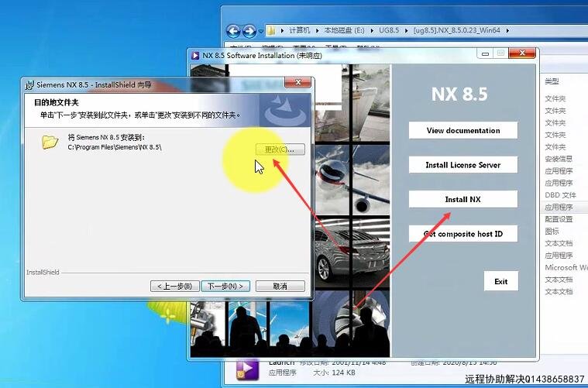Click Launch application icon in details pane
Screen dimensions: 588x388
click(247, 369)
